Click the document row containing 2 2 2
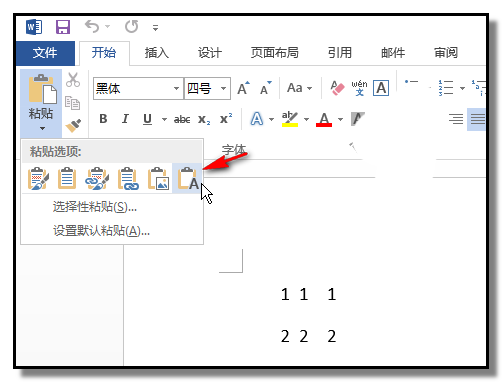 pos(309,336)
